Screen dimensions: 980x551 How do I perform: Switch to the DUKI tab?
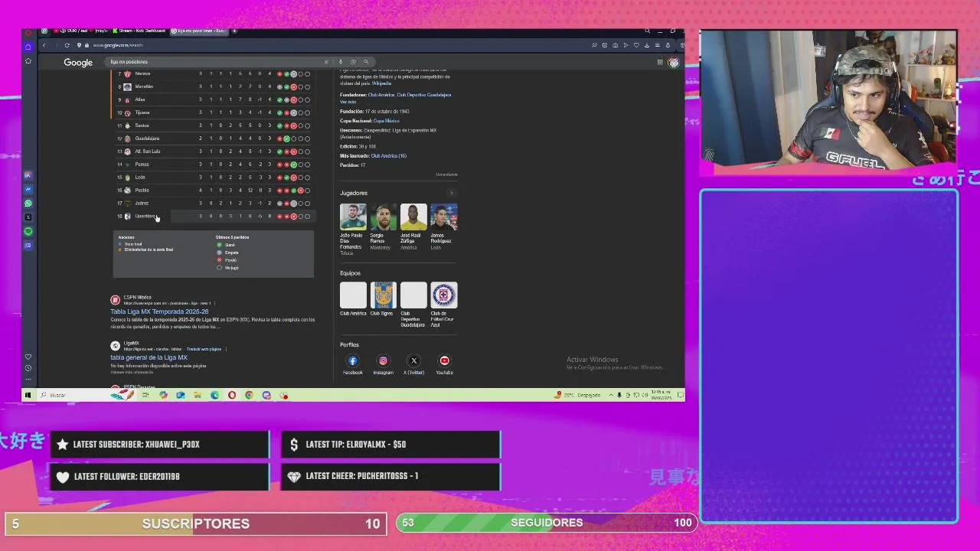click(x=80, y=31)
